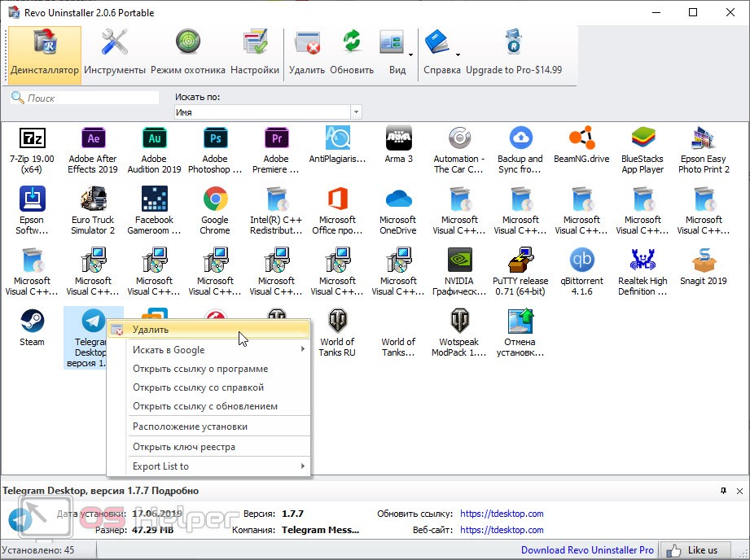
Task: Open the Искать по dropdown list
Action: click(x=356, y=112)
